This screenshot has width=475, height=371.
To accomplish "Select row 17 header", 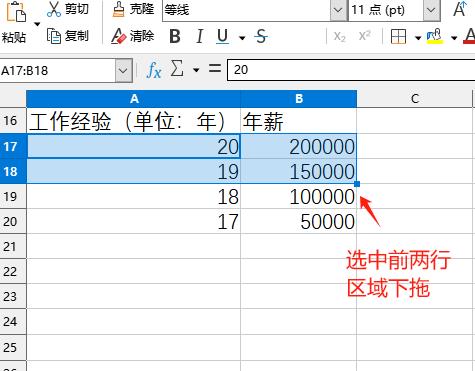I will click(13, 146).
